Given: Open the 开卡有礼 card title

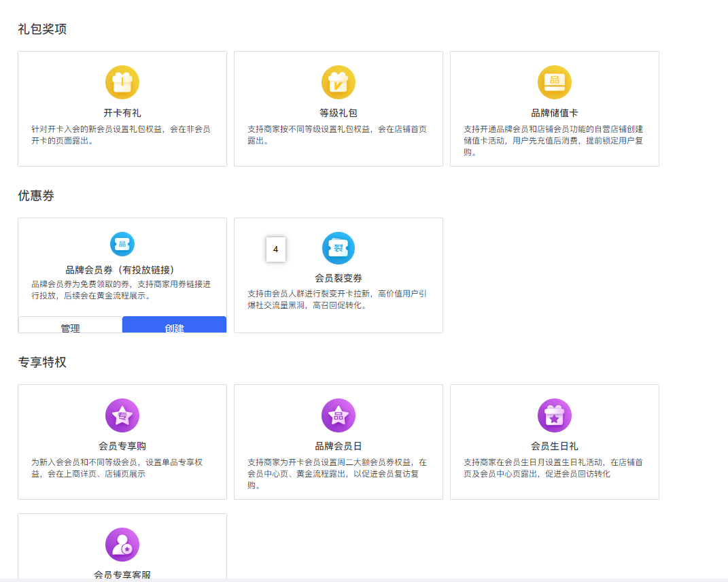Looking at the screenshot, I should 122,113.
